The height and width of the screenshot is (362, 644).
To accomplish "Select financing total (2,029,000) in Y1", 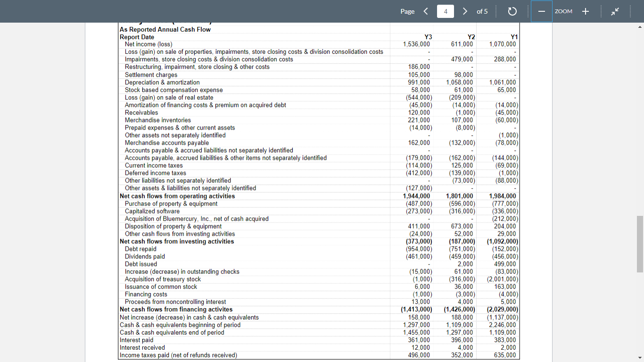I will coord(503,309).
